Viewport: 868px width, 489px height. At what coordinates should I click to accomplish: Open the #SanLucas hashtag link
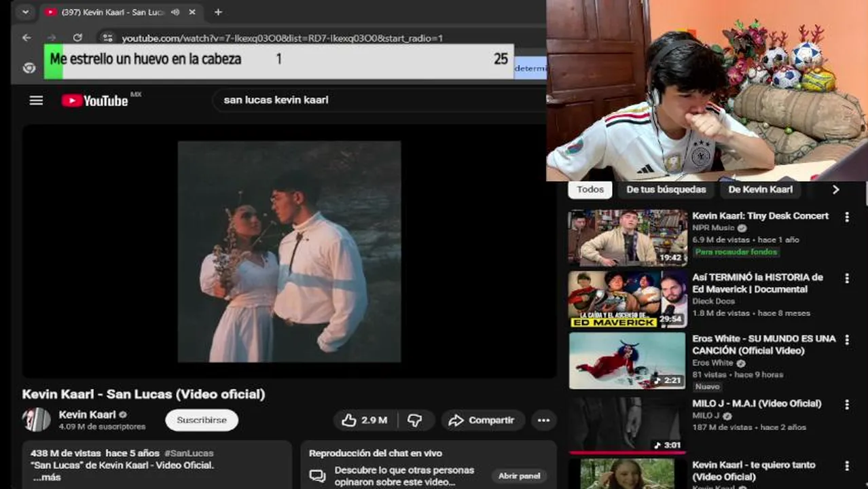pyautogui.click(x=189, y=453)
